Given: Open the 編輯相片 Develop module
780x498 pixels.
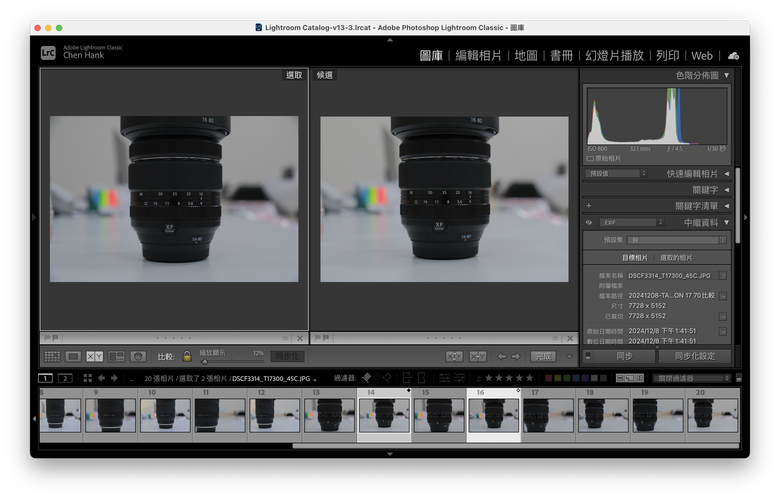Looking at the screenshot, I should pos(478,56).
